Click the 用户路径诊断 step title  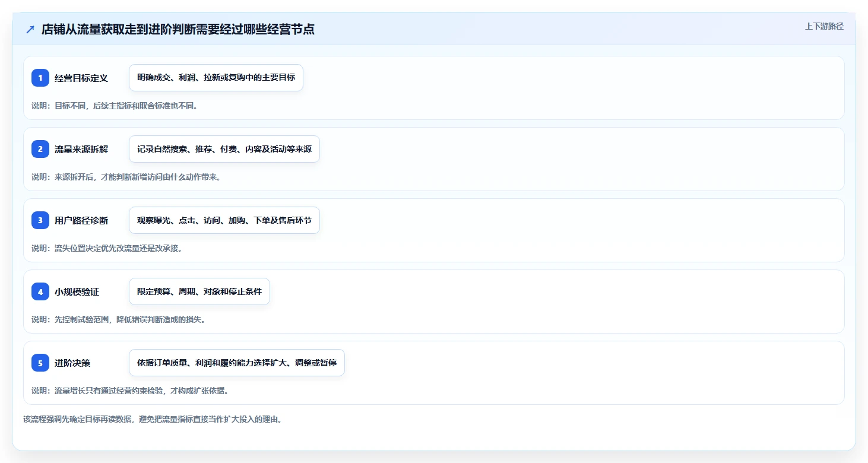tap(81, 220)
